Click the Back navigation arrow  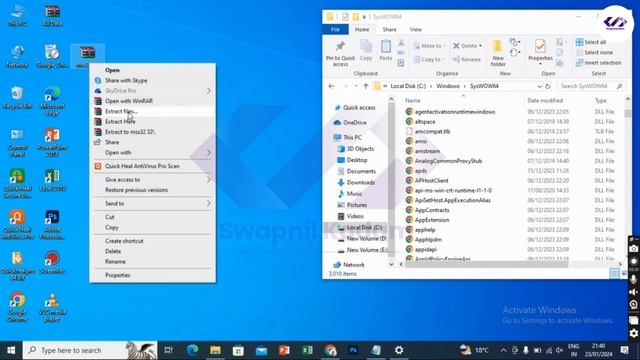tap(331, 86)
